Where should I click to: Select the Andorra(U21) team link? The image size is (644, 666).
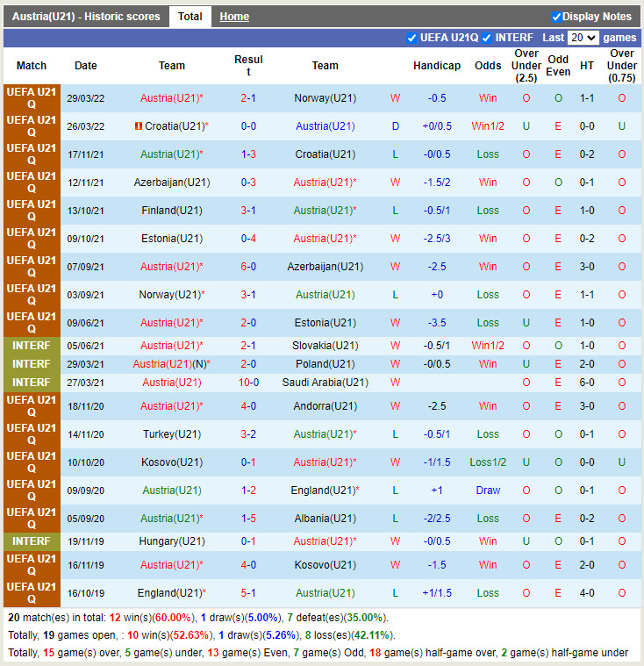click(325, 406)
